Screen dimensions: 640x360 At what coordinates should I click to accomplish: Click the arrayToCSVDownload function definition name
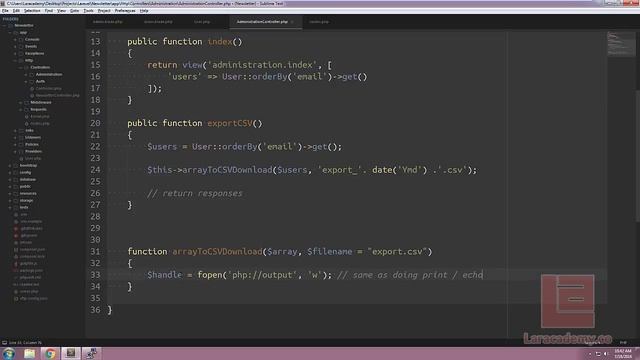(217, 251)
